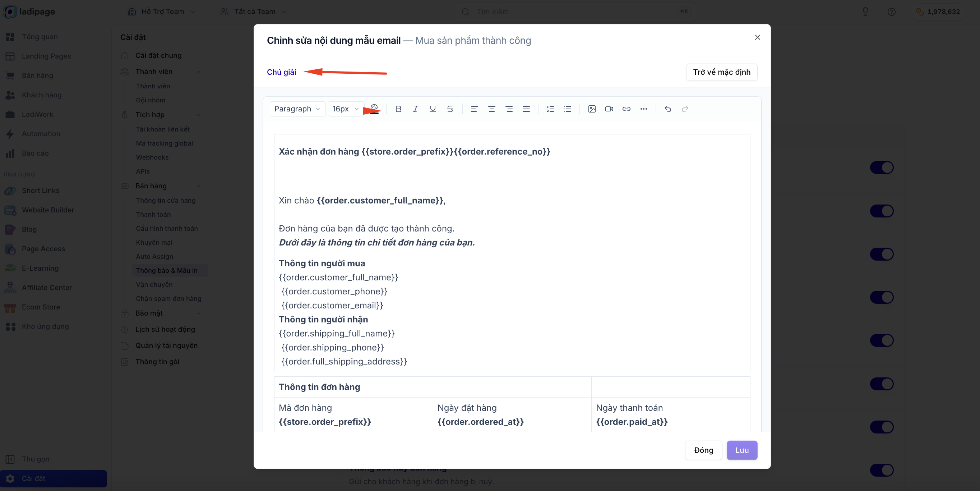Open the Đội nhóm settings page
The width and height of the screenshot is (980, 491).
151,100
